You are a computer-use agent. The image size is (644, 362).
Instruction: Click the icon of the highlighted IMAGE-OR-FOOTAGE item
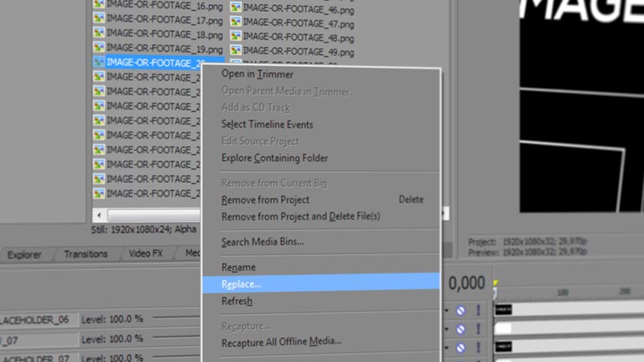(x=99, y=62)
